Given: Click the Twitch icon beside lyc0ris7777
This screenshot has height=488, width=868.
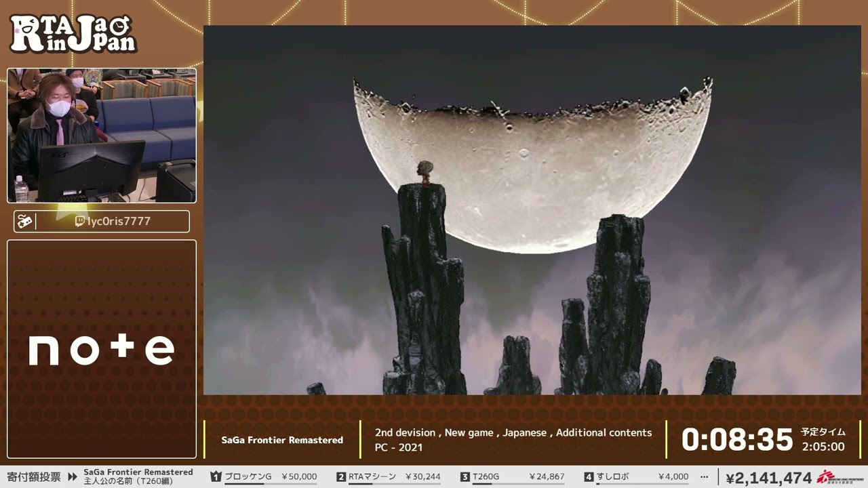Looking at the screenshot, I should click(79, 222).
